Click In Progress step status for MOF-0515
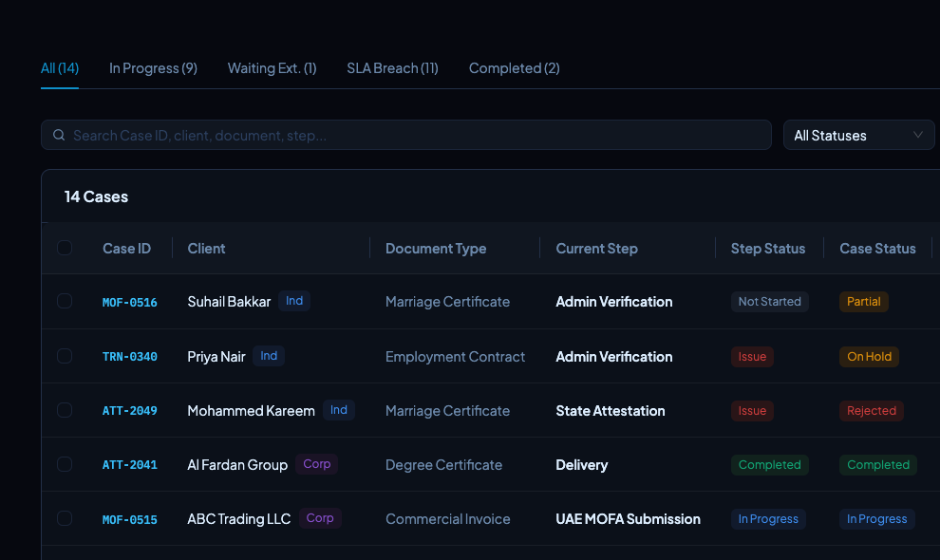940x560 pixels. point(768,518)
